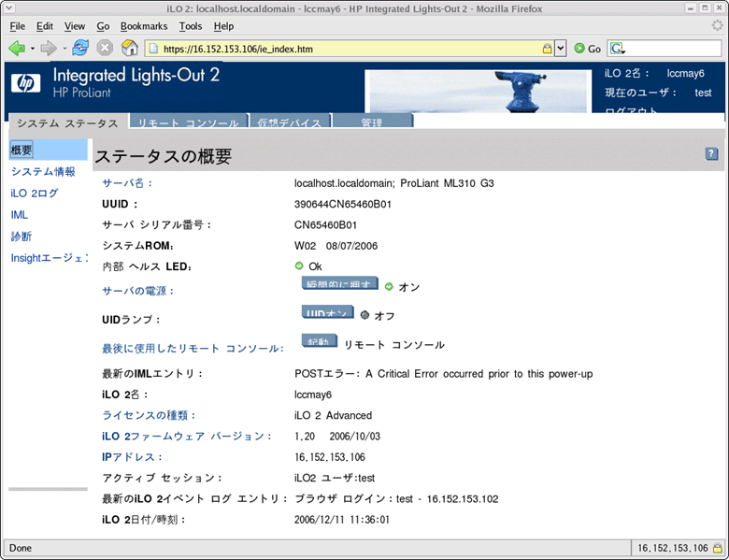The image size is (729, 560).
Task: Click the green Go icon
Action: pyautogui.click(x=580, y=48)
